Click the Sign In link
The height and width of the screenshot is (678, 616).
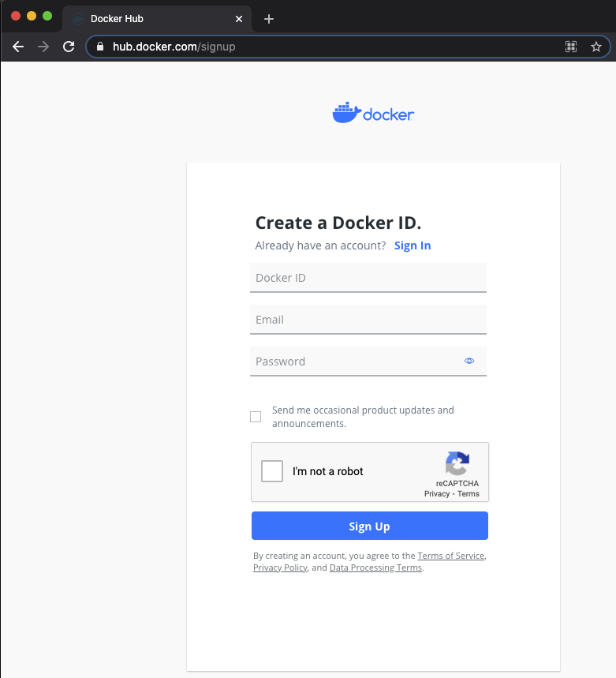point(413,245)
